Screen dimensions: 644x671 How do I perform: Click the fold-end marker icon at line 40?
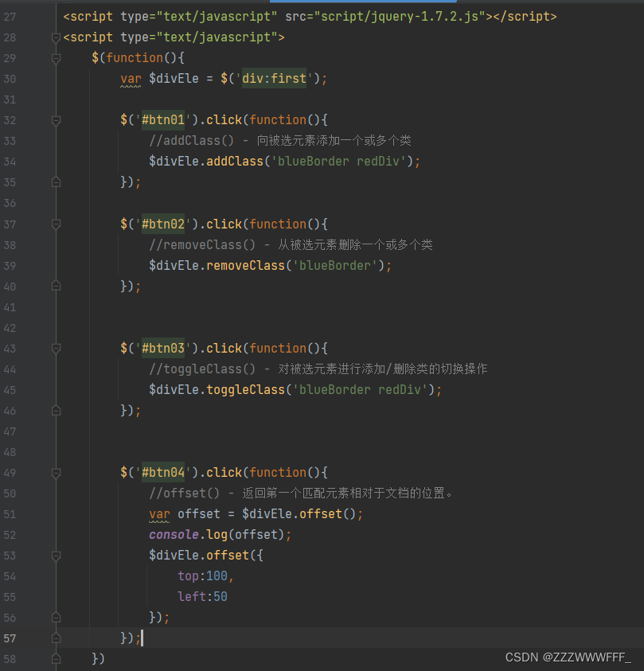(x=56, y=286)
